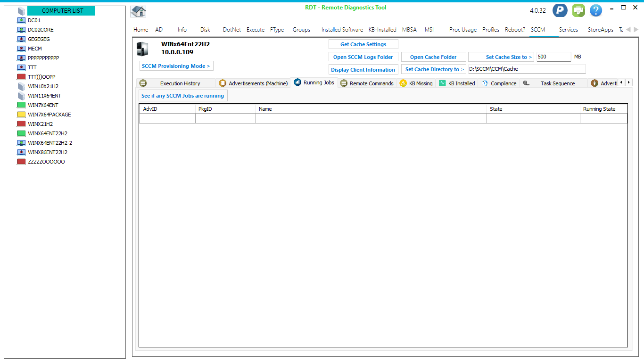Open the Installed Software tab
Screen dimensions: 644x362
[342, 29]
